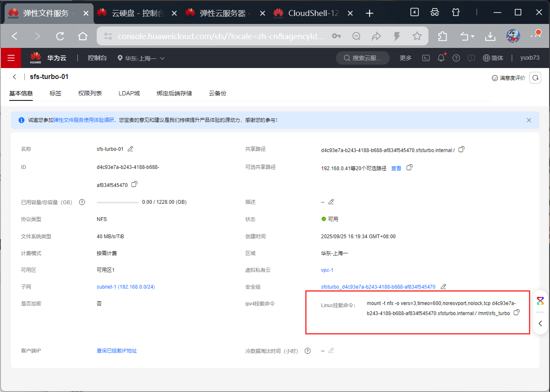Reload the page in browser
Image resolution: width=550 pixels, height=392 pixels.
[60, 36]
